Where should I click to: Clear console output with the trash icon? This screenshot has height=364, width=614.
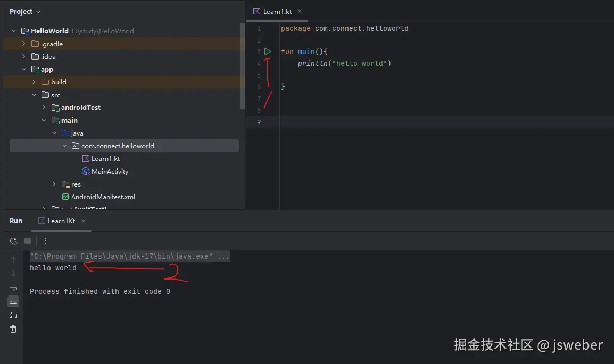pyautogui.click(x=13, y=329)
